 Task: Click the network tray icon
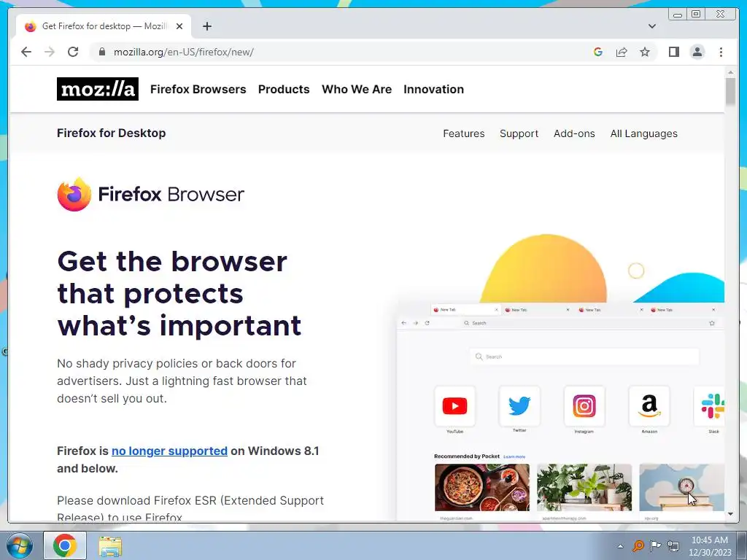673,545
